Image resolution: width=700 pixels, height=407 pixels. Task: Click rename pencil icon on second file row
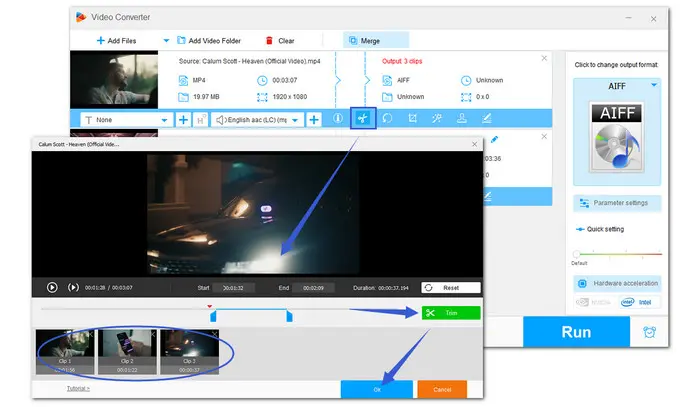pyautogui.click(x=494, y=139)
